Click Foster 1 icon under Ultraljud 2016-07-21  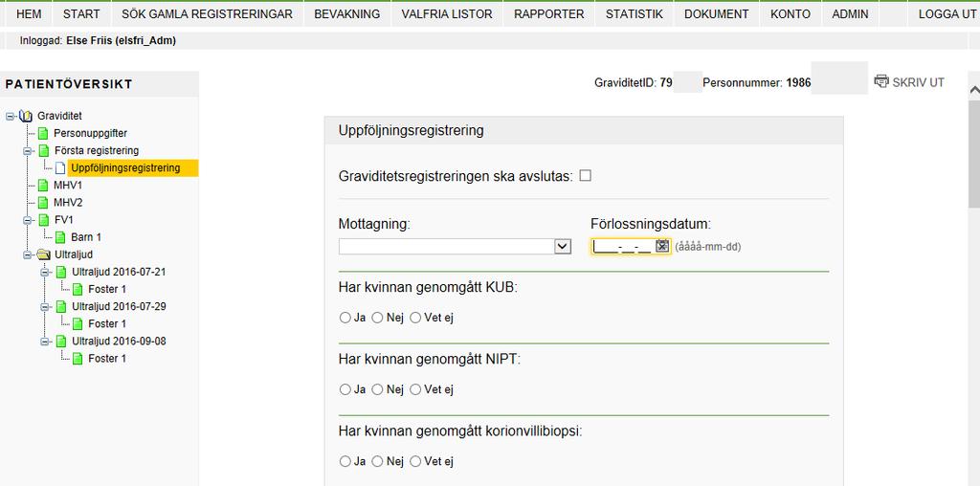[x=77, y=289]
